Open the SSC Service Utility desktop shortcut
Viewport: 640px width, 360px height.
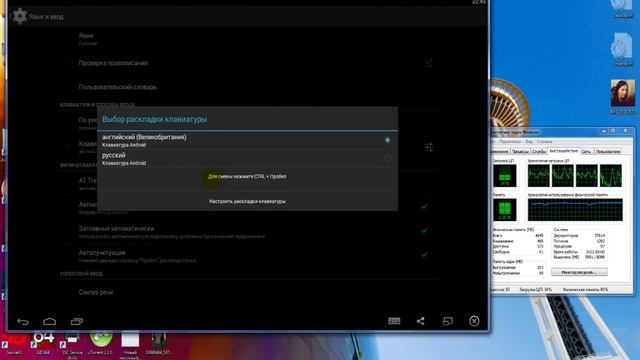click(72, 344)
